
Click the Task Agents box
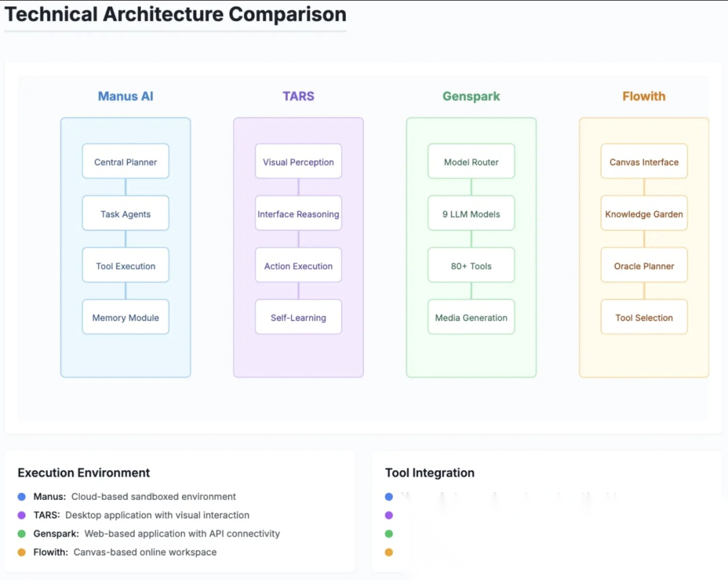click(x=126, y=214)
